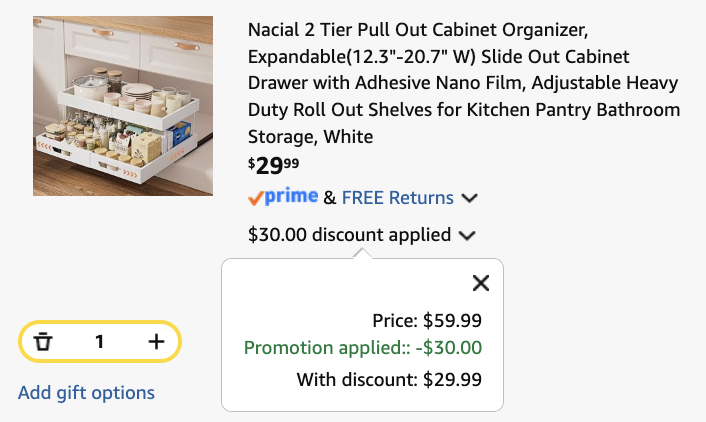Click the blue prime wordmark
The height and width of the screenshot is (422, 706).
(x=291, y=196)
